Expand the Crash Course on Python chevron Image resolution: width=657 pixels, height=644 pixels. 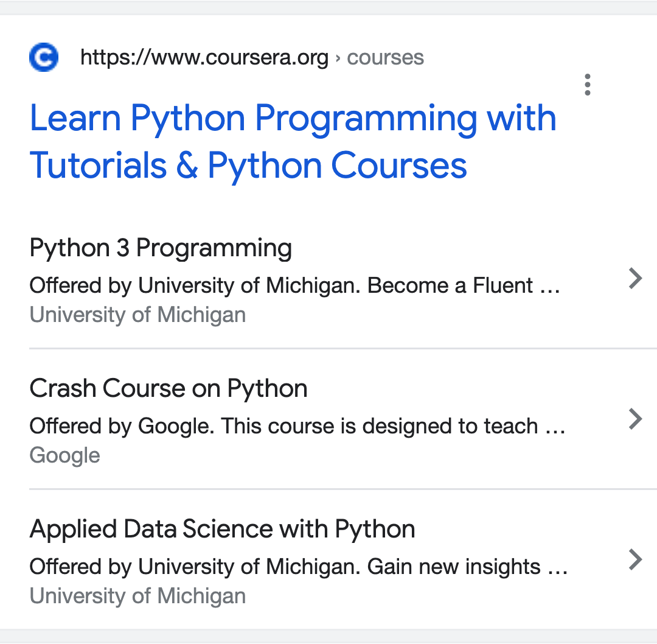tap(635, 419)
